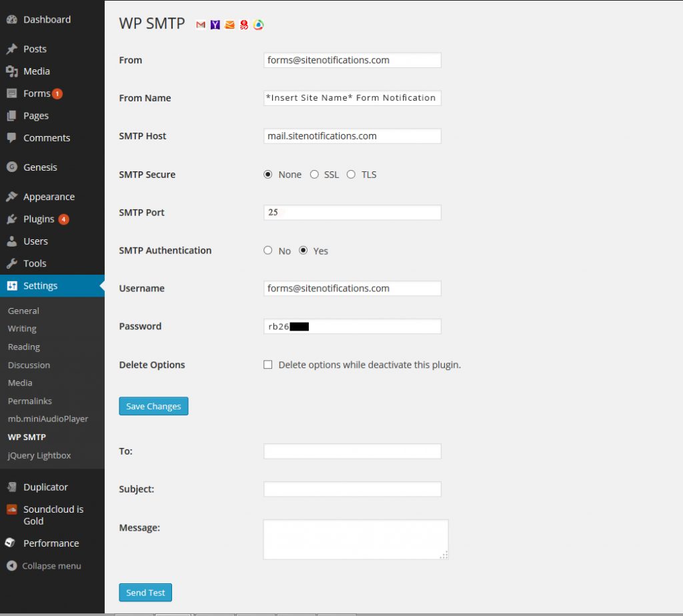Select TLS radio button option
Screen dimensions: 683x616
[352, 175]
